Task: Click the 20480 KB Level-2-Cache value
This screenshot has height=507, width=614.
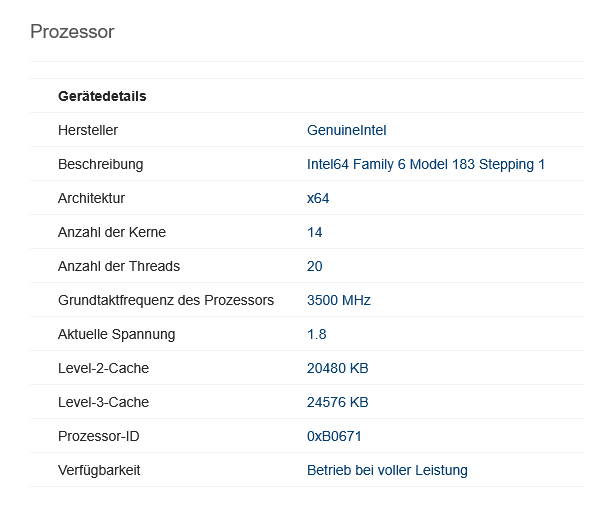Action: [x=338, y=368]
